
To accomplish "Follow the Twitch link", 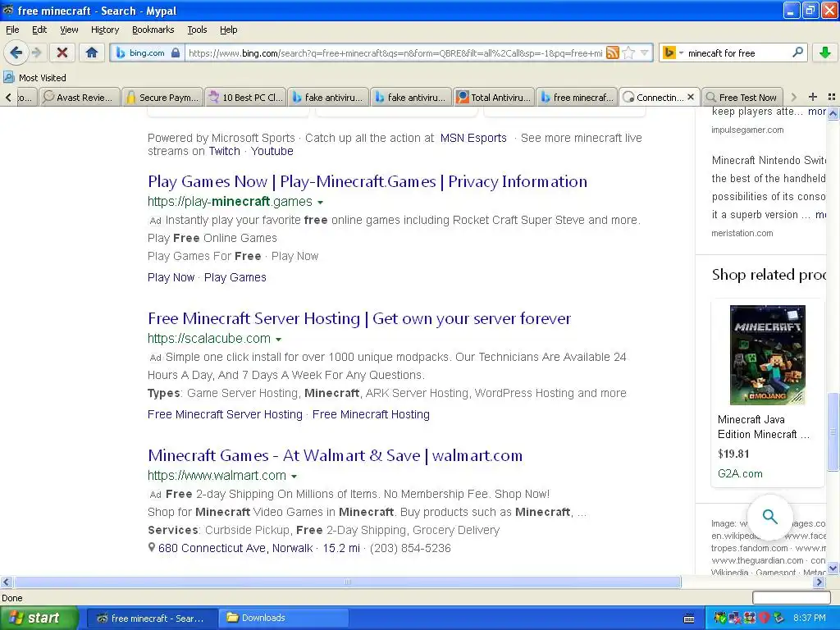I will click(225, 151).
